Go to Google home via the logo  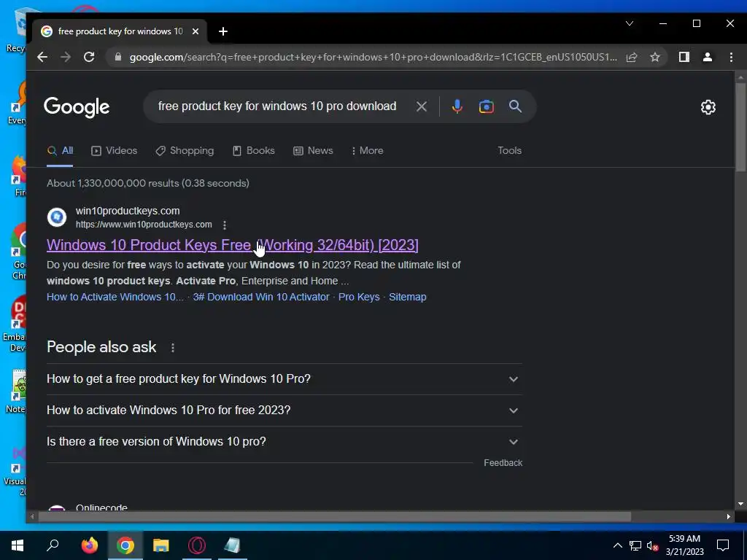(x=77, y=107)
